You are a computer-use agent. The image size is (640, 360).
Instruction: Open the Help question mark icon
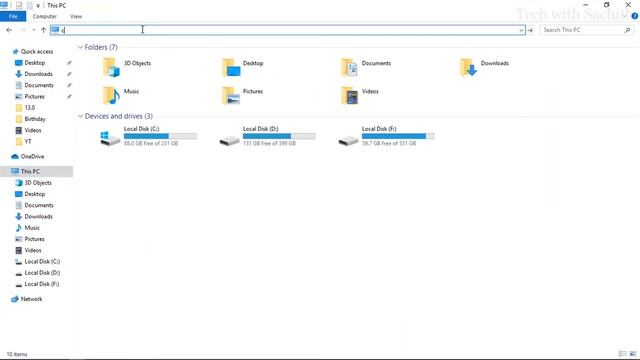[x=635, y=16]
